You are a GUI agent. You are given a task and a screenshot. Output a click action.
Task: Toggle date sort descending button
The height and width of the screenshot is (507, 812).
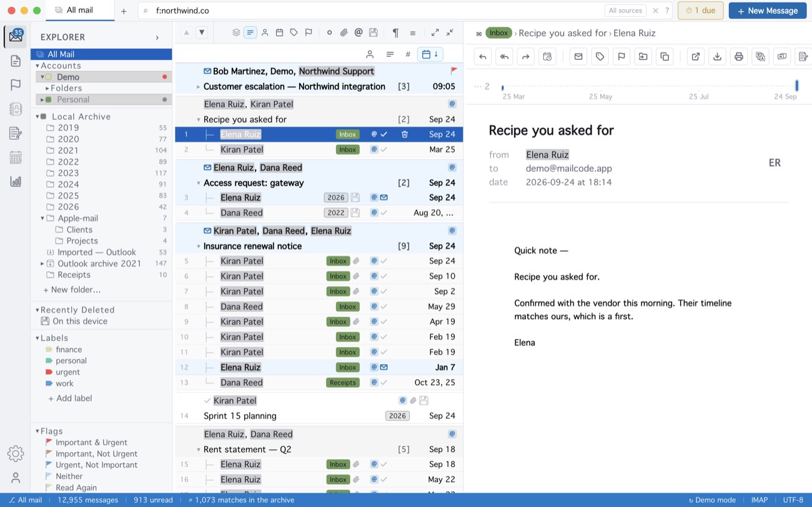tap(430, 54)
